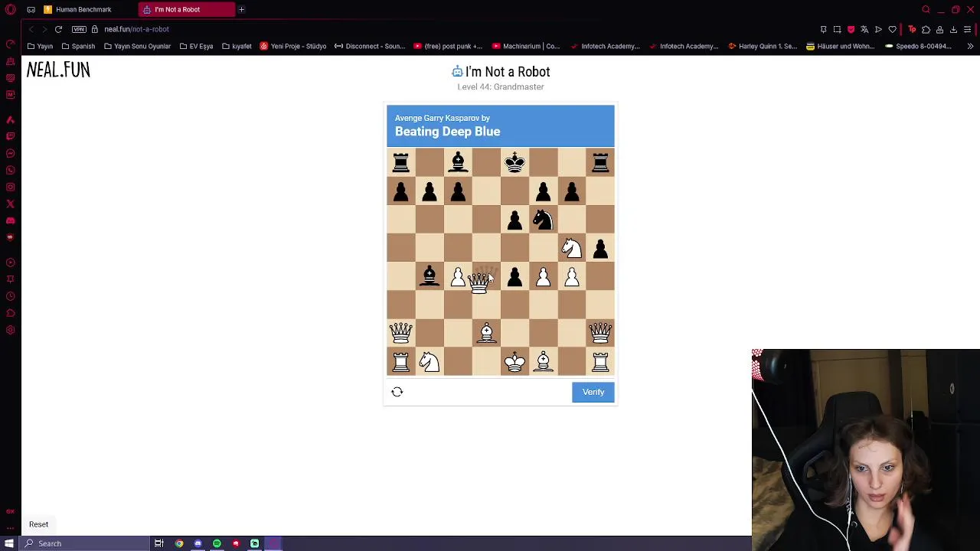Open Task View on the taskbar
This screenshot has width=980, height=551.
click(159, 543)
